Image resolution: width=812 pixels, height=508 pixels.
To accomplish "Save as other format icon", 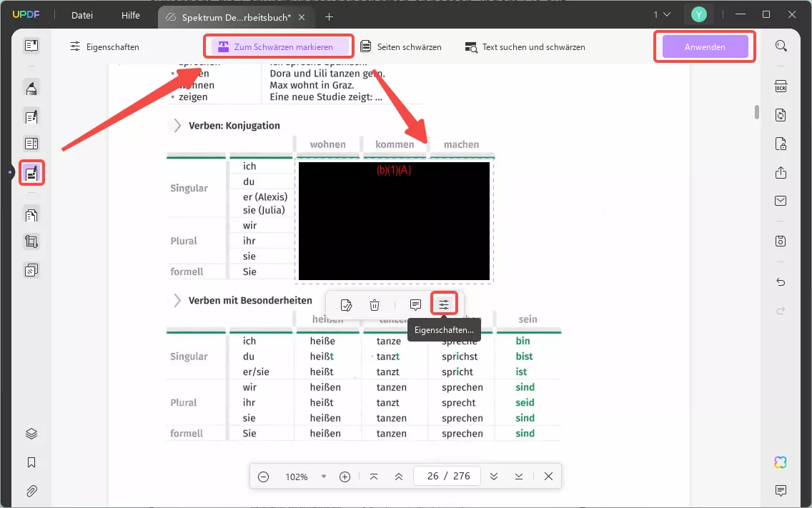I will click(781, 241).
